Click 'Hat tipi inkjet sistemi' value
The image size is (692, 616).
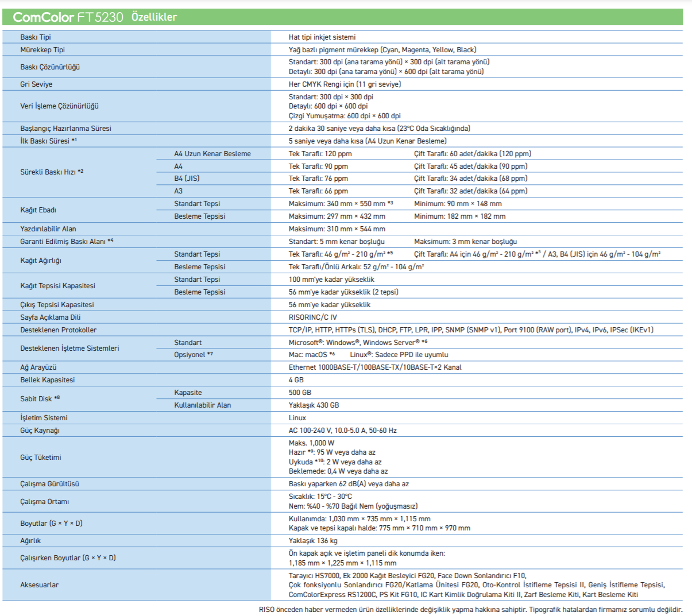(322, 37)
